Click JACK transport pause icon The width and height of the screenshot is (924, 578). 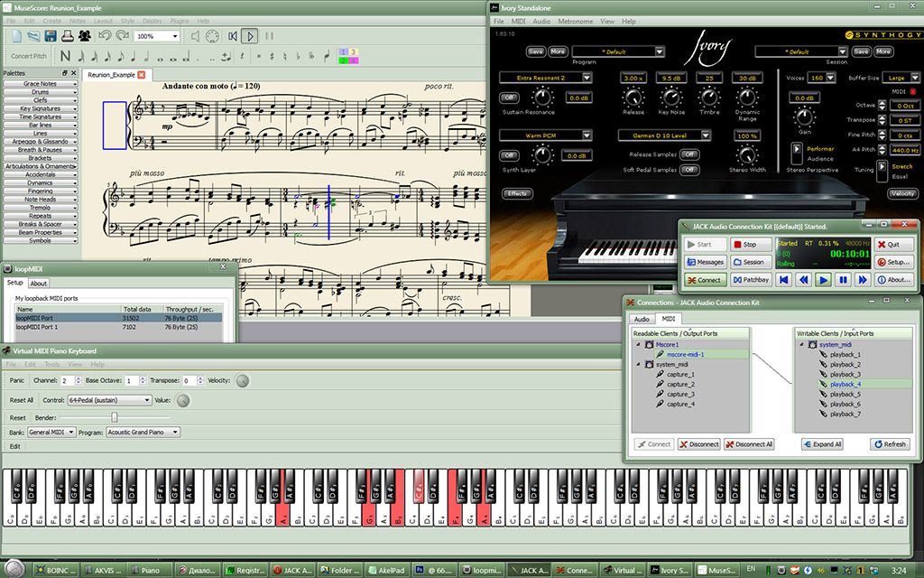[844, 280]
